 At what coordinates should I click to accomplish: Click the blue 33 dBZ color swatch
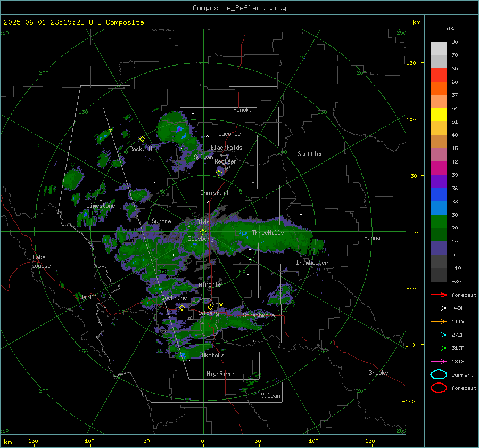point(439,195)
